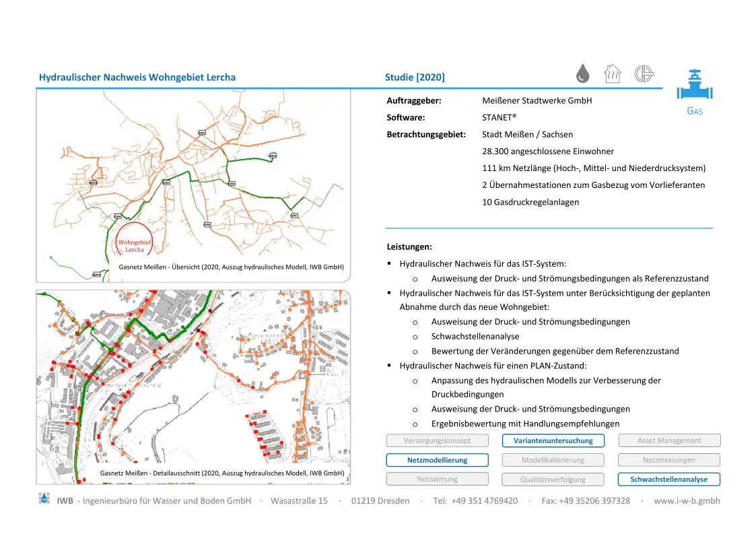756x534 pixels.
Task: Toggle the Asset Management tag
Action: pos(669,440)
